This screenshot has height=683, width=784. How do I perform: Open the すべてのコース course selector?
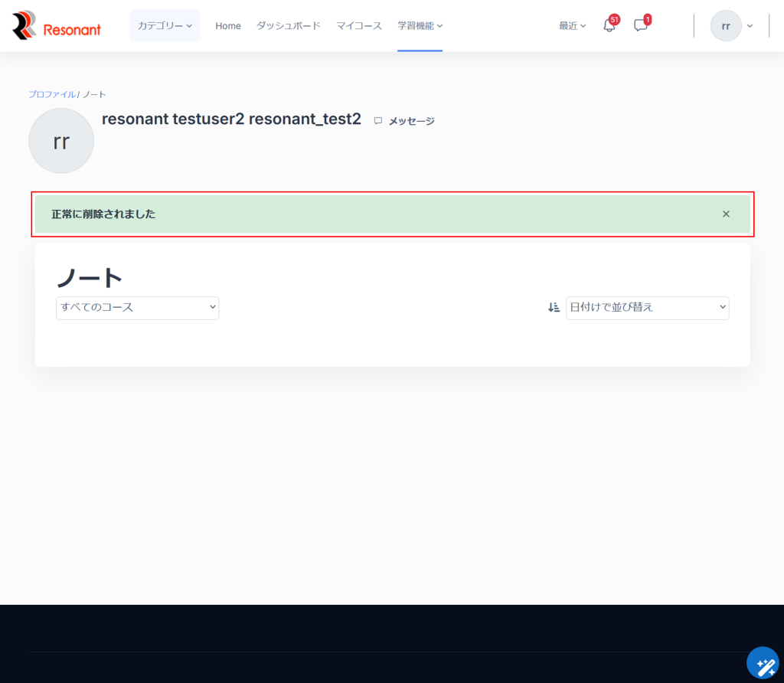click(138, 308)
